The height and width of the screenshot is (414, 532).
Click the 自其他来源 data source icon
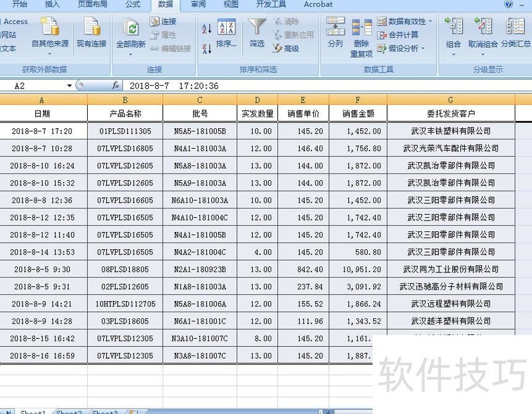coord(51,27)
